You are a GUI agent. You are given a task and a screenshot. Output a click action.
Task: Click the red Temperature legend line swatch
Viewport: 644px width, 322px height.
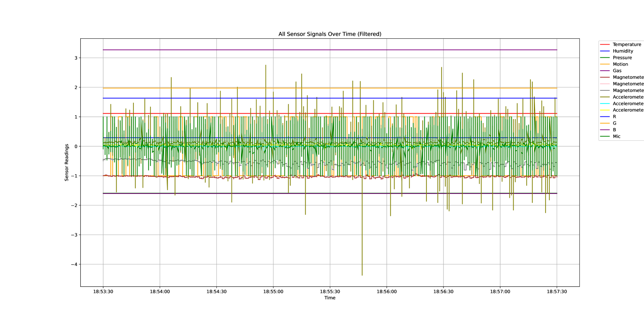coord(605,45)
